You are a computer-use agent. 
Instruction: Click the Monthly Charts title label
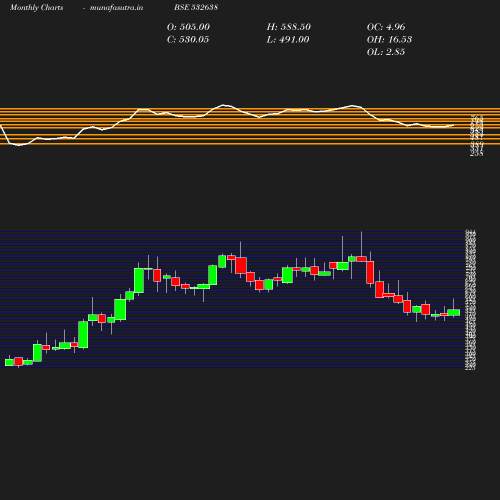click(36, 7)
